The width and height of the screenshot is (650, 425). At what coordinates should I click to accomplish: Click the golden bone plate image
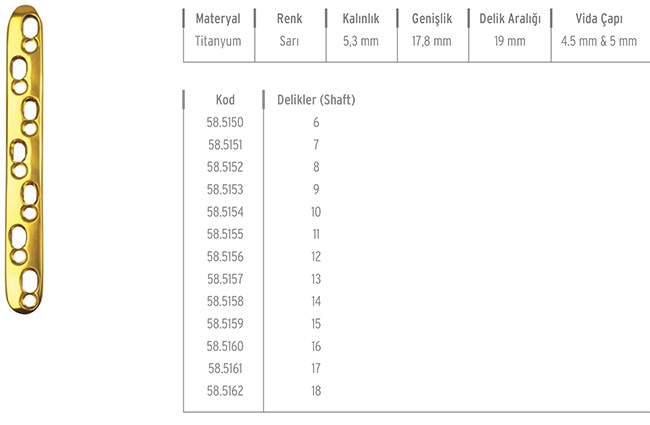pyautogui.click(x=24, y=160)
